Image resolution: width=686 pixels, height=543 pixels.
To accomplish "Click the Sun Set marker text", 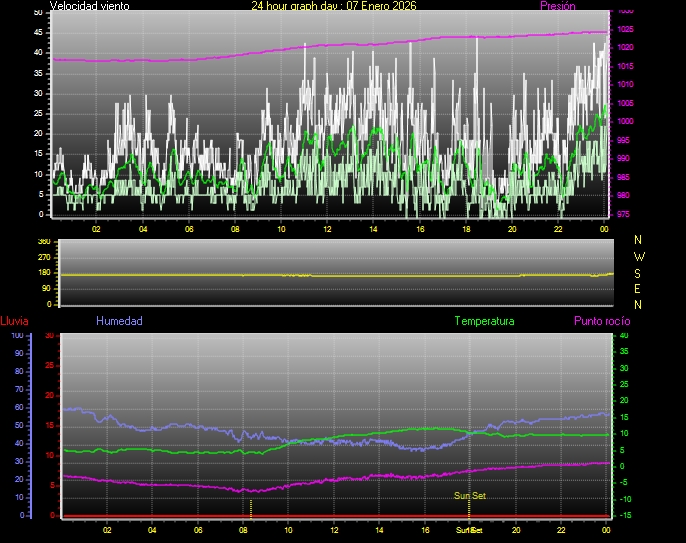I will pyautogui.click(x=470, y=495).
